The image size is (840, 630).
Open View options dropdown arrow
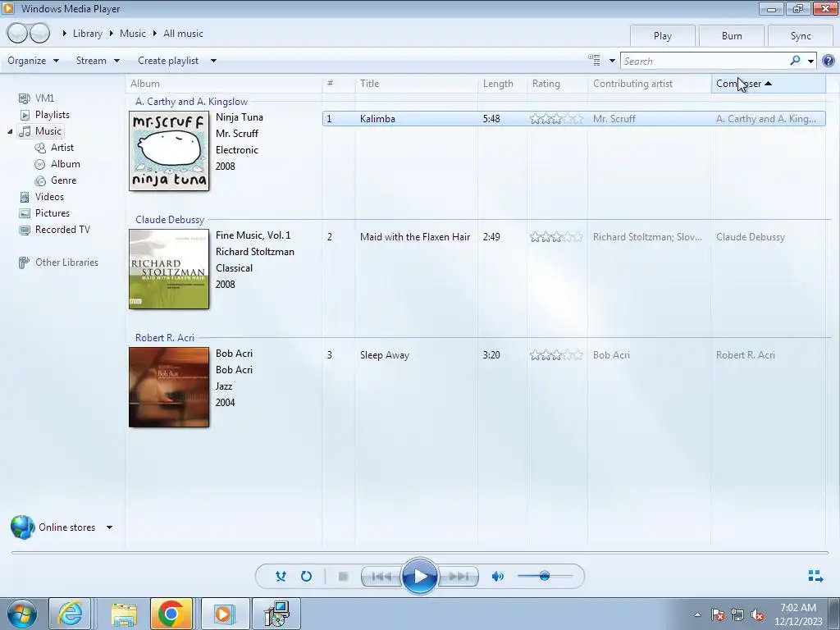tap(612, 61)
